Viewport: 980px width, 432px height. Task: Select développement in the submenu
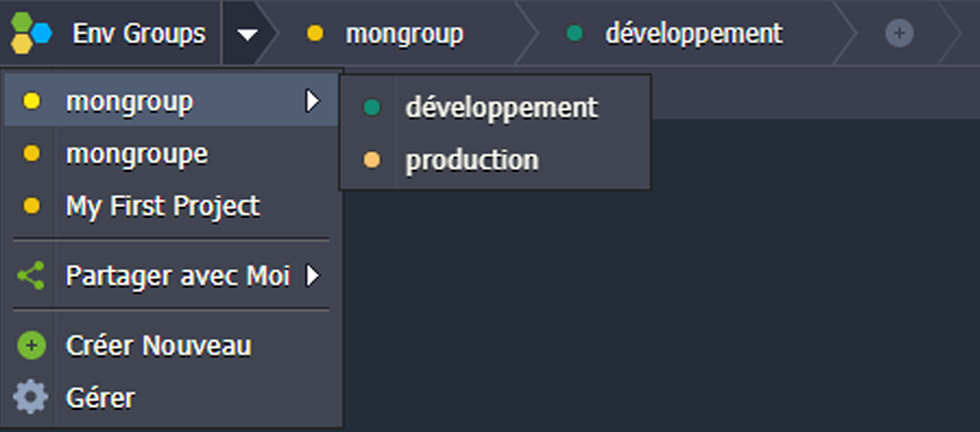(x=501, y=107)
